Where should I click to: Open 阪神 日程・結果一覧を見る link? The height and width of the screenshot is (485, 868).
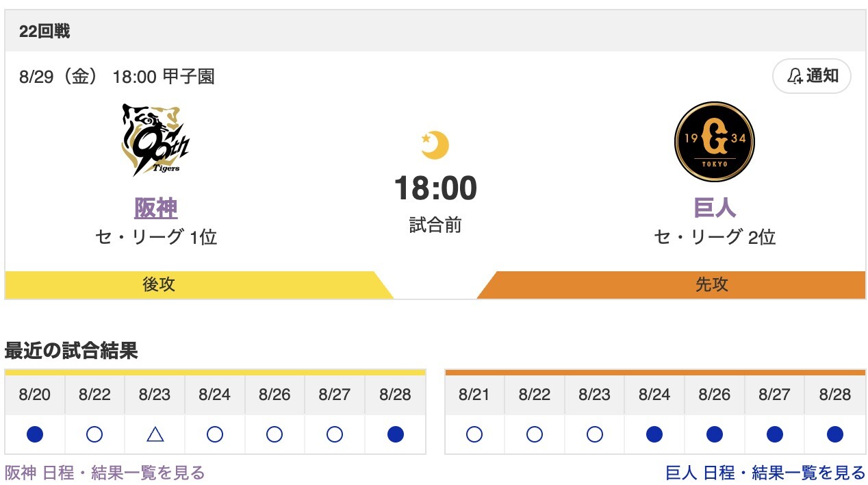click(x=105, y=473)
